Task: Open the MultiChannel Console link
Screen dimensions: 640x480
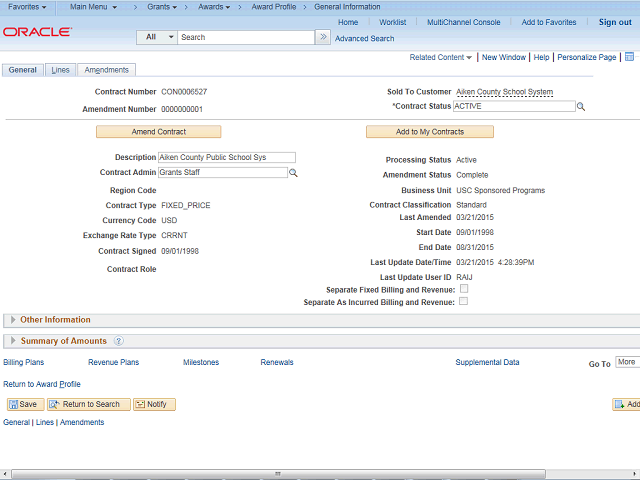Action: (x=463, y=22)
